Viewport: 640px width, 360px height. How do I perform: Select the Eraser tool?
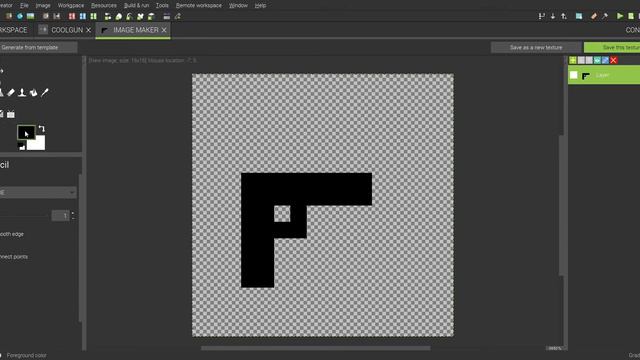[x=11, y=93]
